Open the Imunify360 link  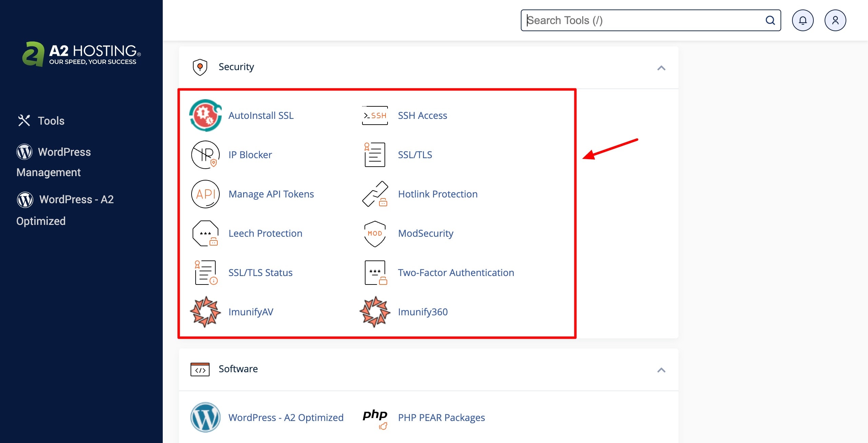click(423, 312)
